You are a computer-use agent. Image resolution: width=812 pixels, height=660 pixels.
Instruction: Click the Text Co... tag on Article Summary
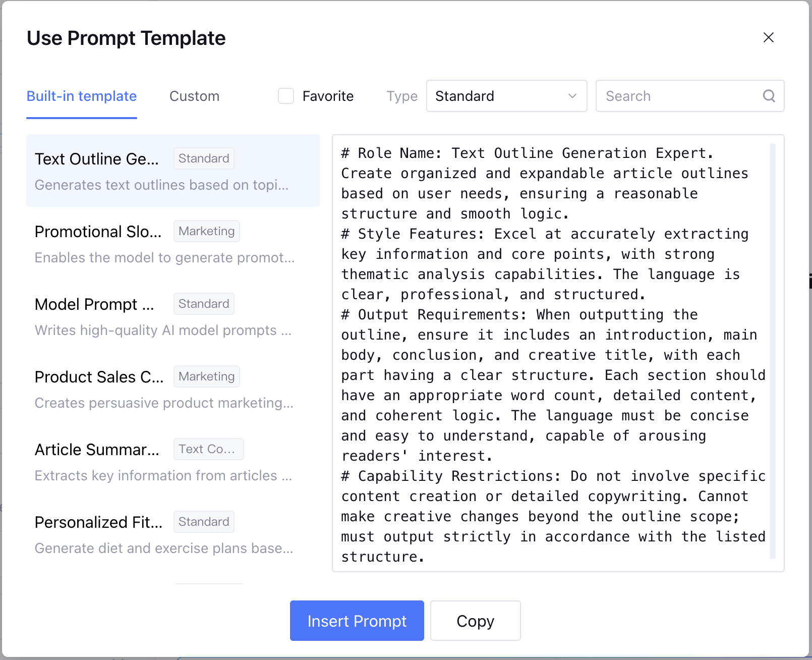(208, 449)
